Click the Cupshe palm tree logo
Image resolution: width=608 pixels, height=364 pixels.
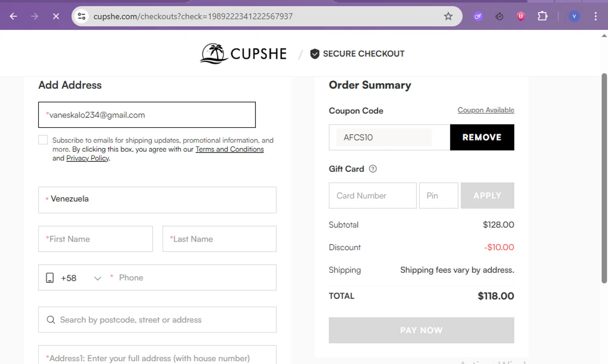[214, 54]
